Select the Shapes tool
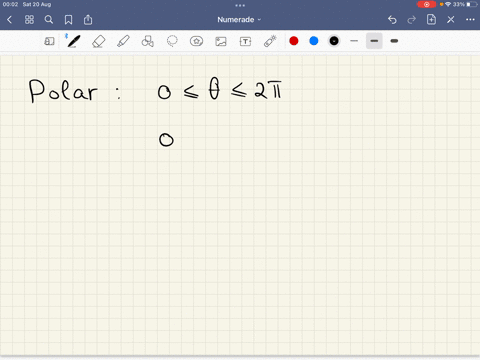480x360 pixels. pos(147,41)
